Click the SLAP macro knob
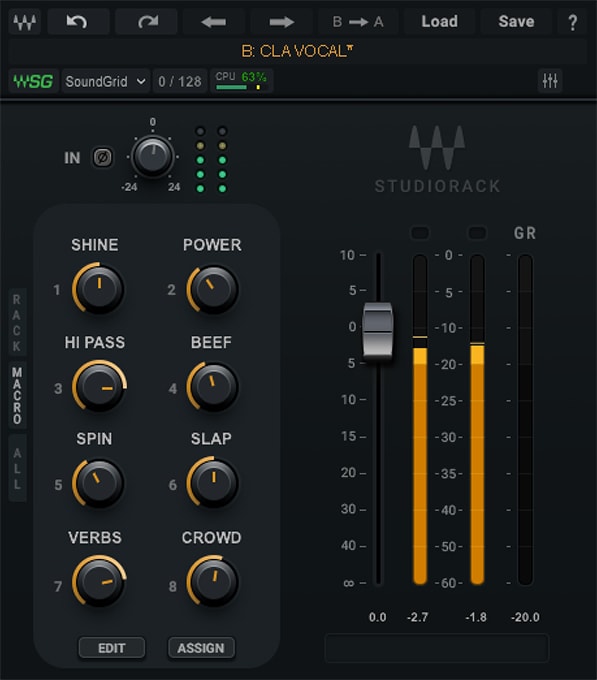This screenshot has width=597, height=680. (x=213, y=483)
